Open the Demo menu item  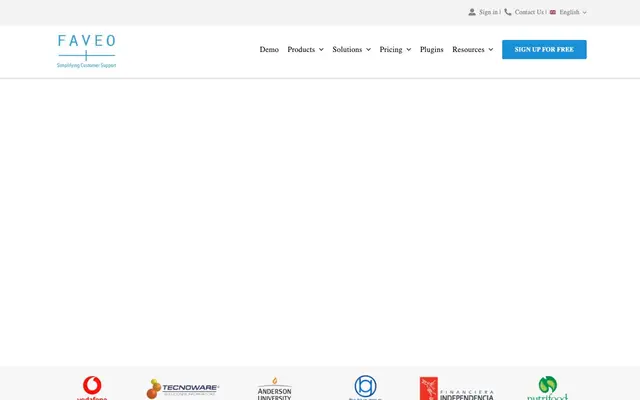(269, 49)
